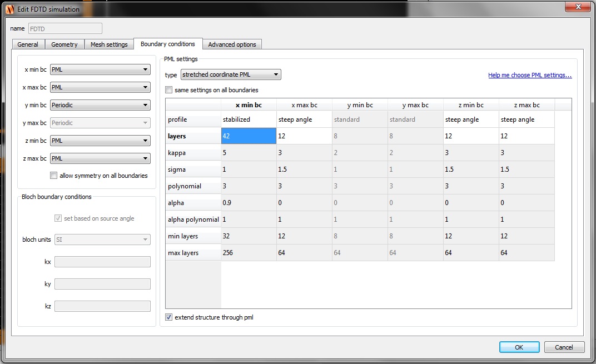The width and height of the screenshot is (596, 364).
Task: Select the Boundary conditions tab
Action: click(168, 44)
